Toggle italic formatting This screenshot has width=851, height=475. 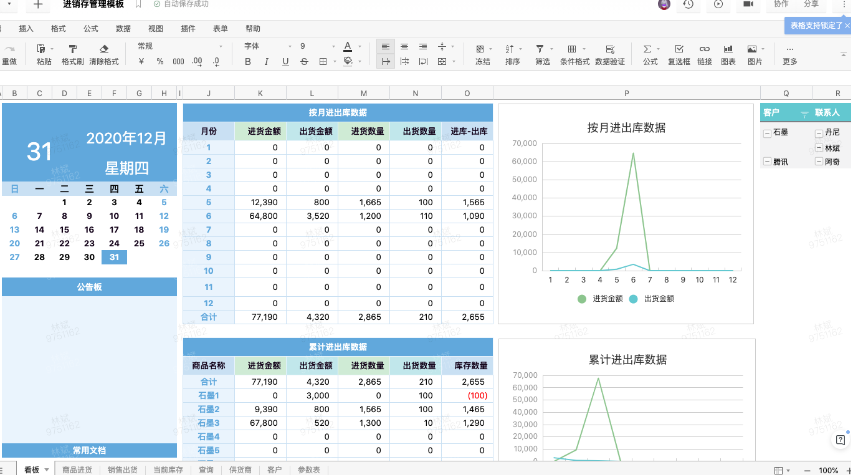pyautogui.click(x=266, y=62)
